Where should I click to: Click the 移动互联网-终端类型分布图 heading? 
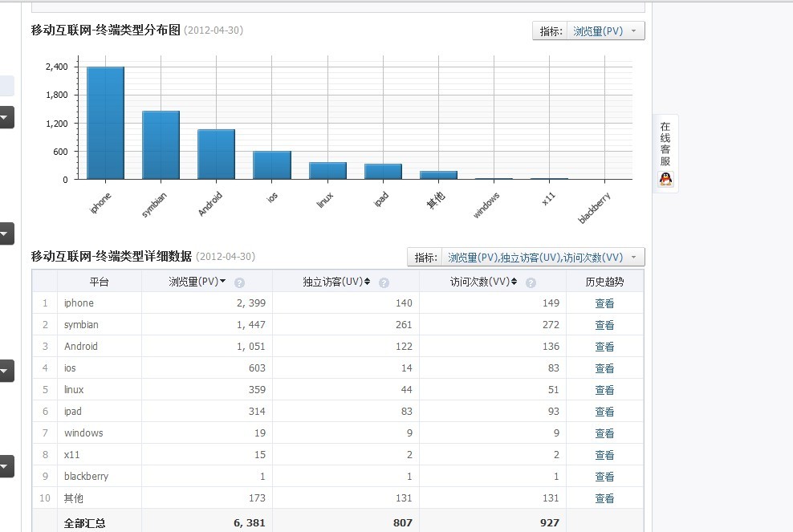point(106,30)
